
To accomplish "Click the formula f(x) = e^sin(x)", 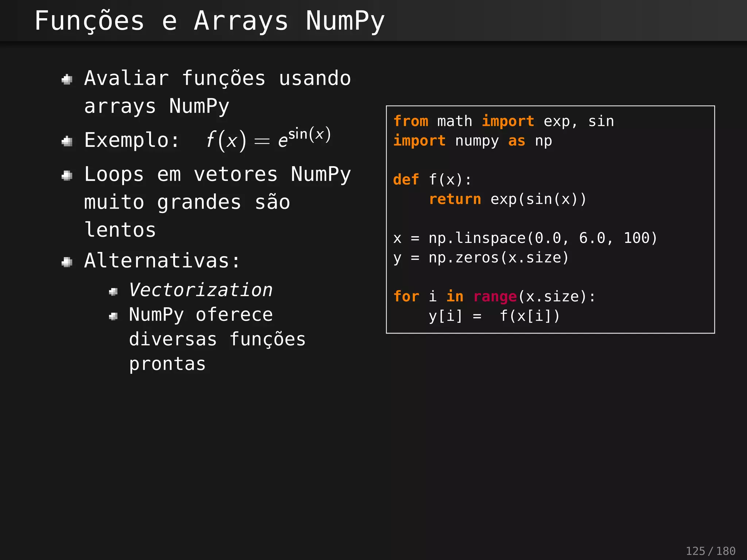I will pyautogui.click(x=269, y=139).
